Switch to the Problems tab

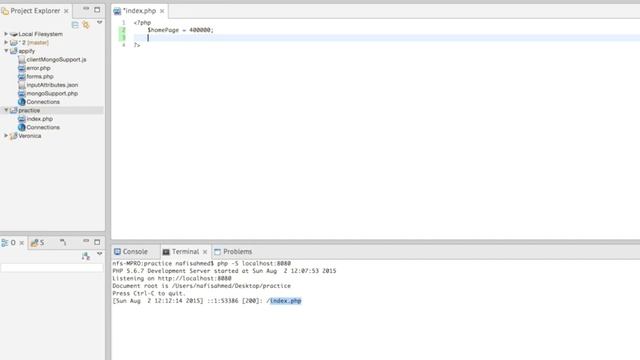(x=233, y=251)
